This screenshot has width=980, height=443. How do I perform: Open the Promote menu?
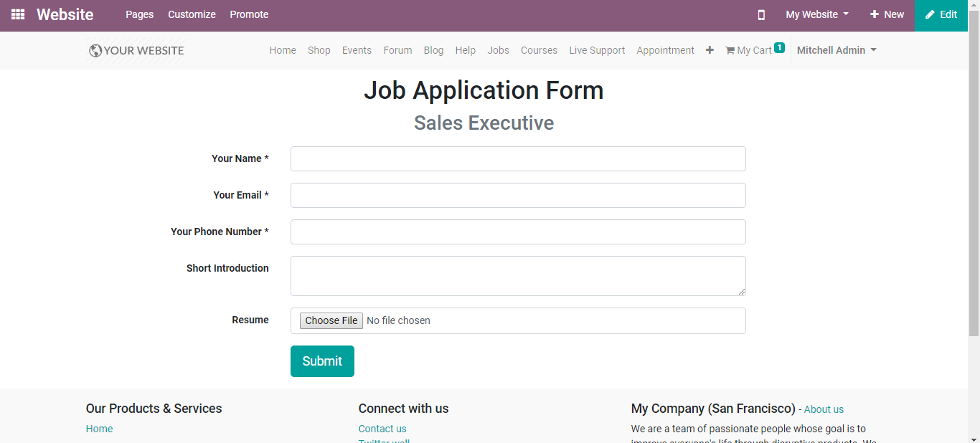[249, 14]
